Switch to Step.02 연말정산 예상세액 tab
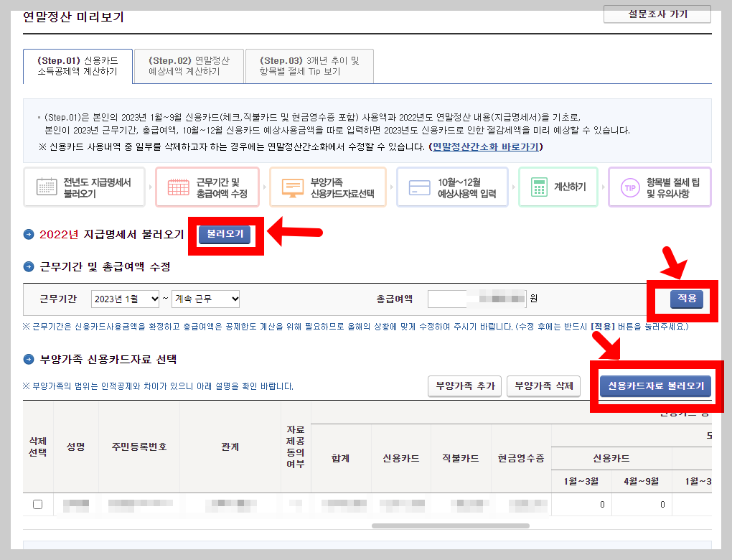Viewport: 732px width, 560px height. pos(189,66)
